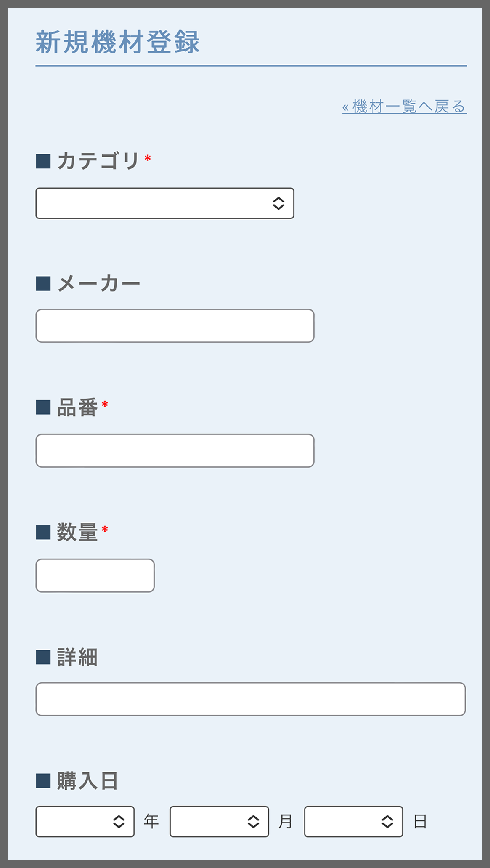Click into the 品番 text field

click(175, 451)
